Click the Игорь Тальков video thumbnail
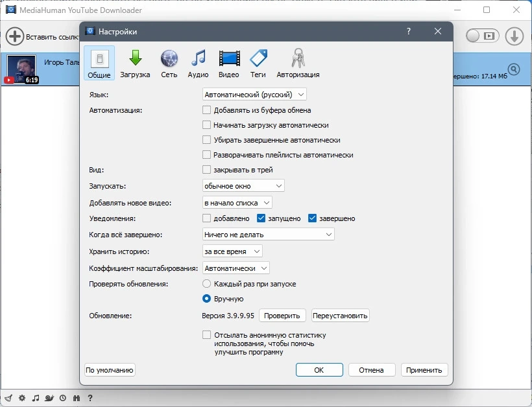 21,69
